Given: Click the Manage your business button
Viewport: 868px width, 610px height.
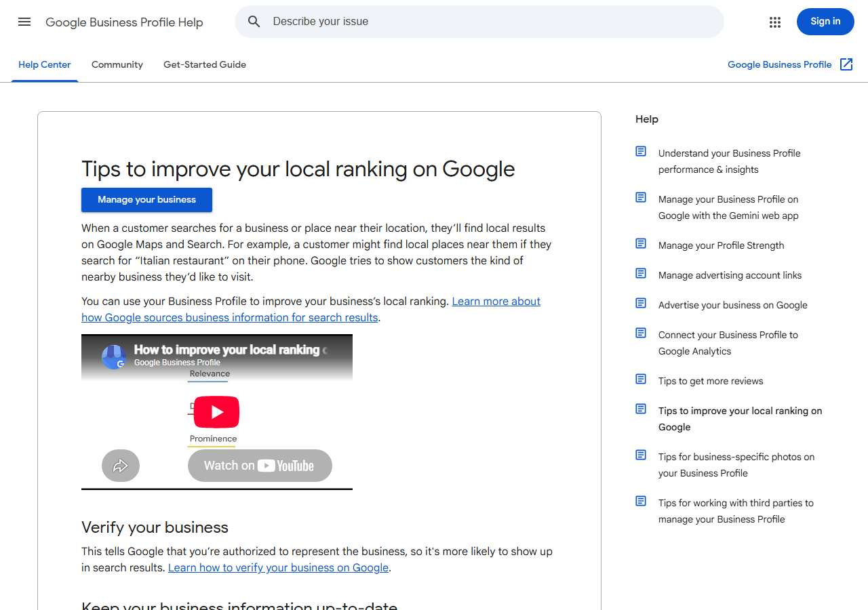Looking at the screenshot, I should pyautogui.click(x=146, y=200).
